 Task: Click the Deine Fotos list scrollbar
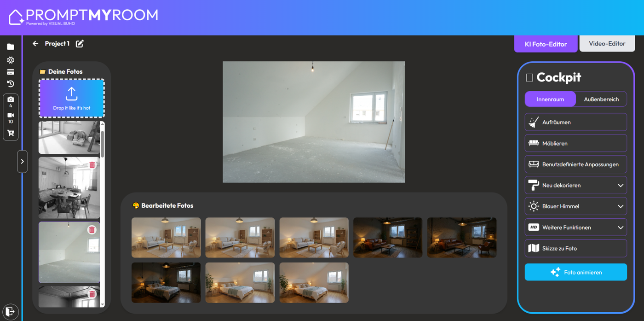tap(102, 144)
